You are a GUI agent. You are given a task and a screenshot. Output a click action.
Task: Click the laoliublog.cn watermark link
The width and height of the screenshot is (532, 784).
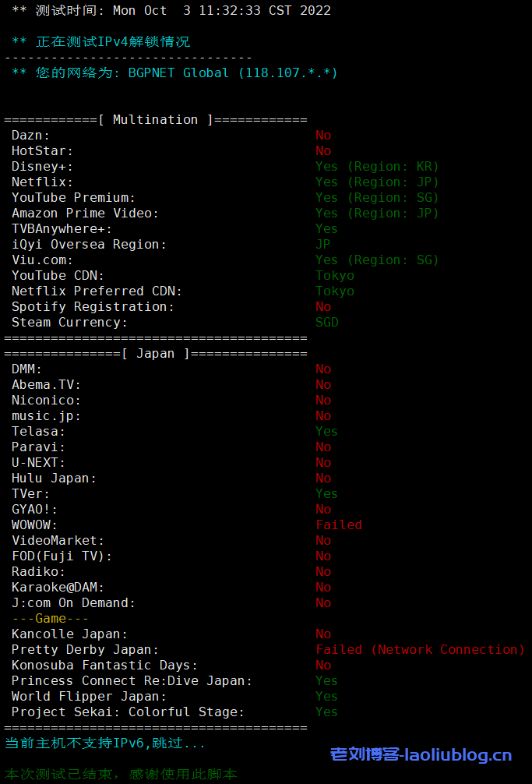(x=421, y=754)
